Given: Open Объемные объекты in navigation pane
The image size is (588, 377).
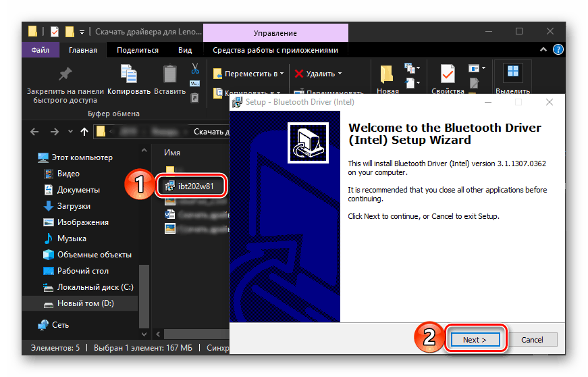Looking at the screenshot, I should pos(94,254).
